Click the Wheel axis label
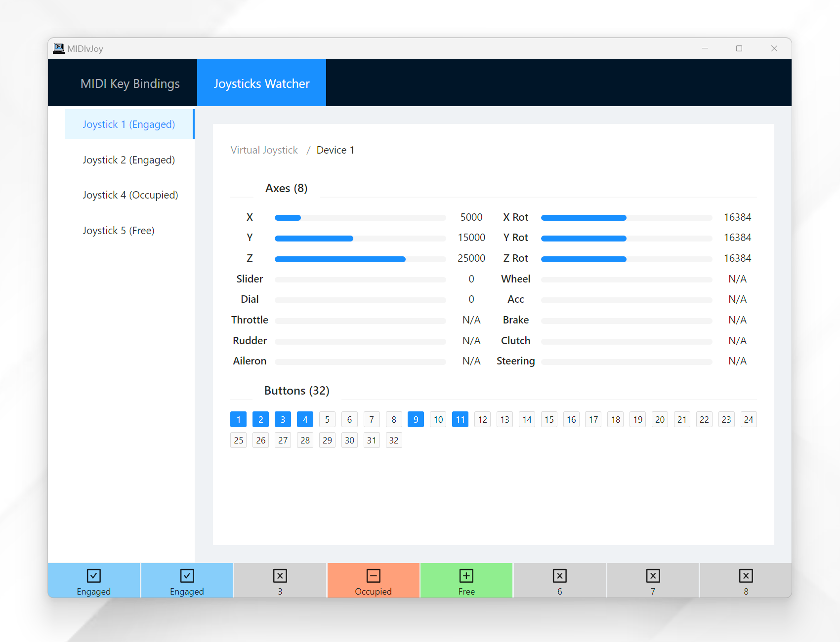840x642 pixels. click(516, 279)
